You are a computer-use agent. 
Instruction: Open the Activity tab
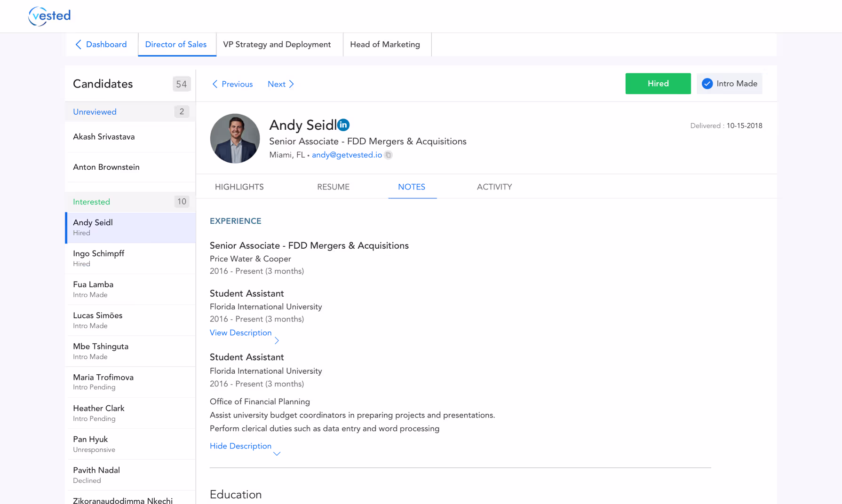(x=494, y=187)
